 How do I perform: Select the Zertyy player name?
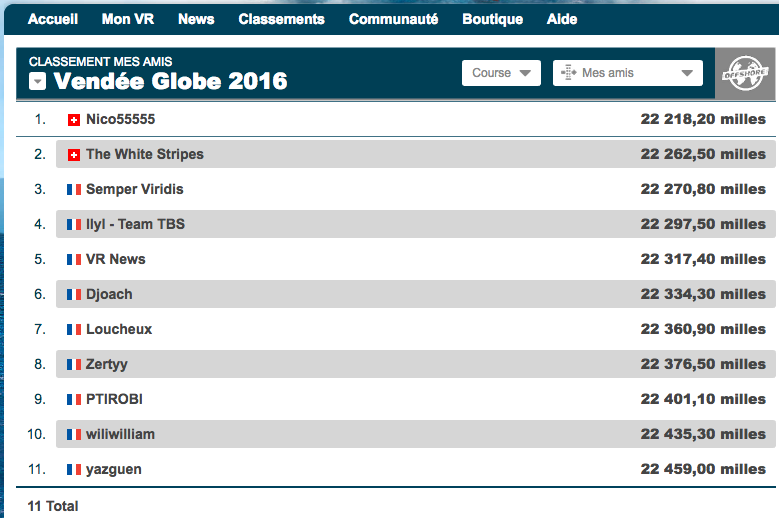pos(107,364)
